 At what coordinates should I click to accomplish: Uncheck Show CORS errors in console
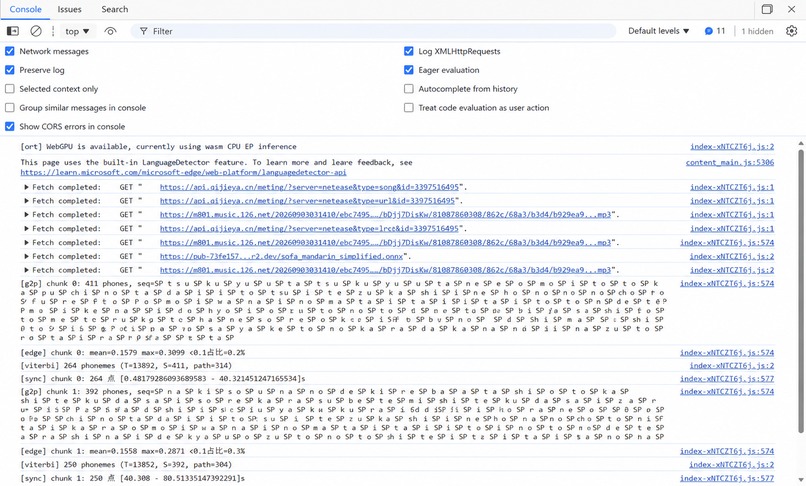point(10,127)
